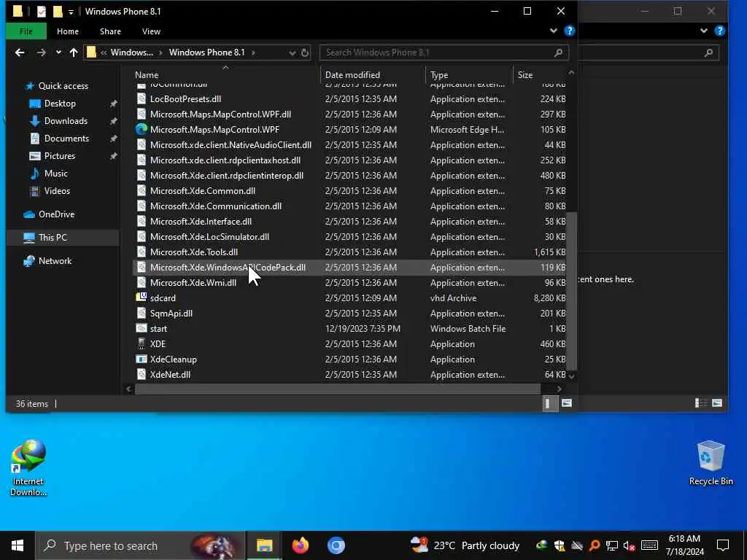Select Microsoft.Xde.Tools.dll file

(x=194, y=252)
